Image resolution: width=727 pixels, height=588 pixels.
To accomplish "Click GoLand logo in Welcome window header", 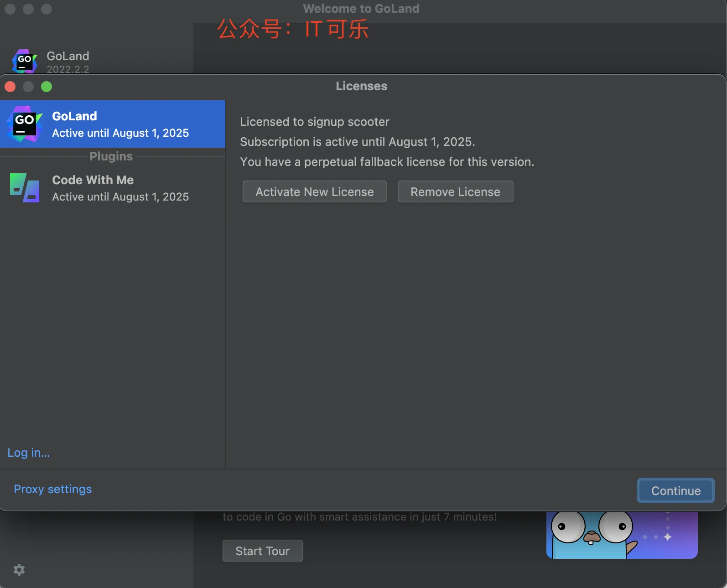I will [x=25, y=61].
